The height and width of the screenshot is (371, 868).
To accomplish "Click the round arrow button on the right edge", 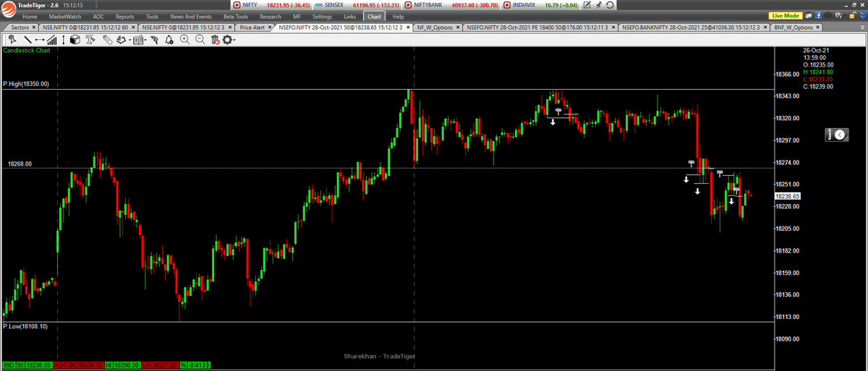I will click(x=838, y=135).
